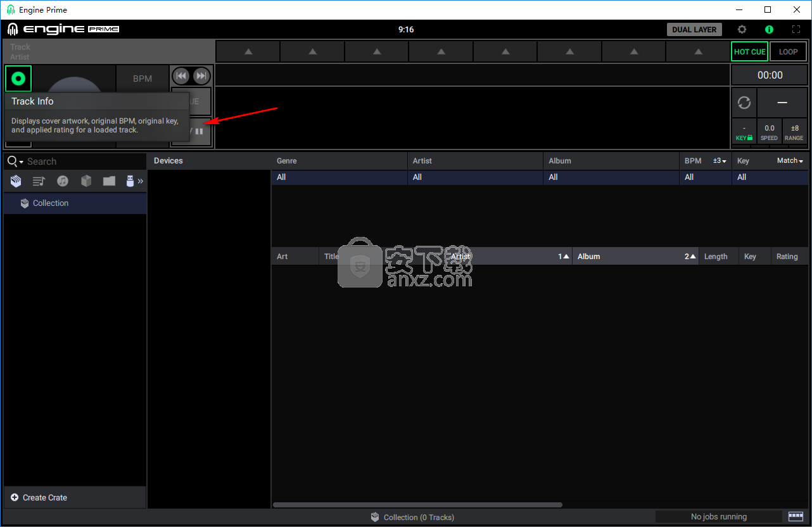Click the deck platter jog wheel
The width and height of the screenshot is (812, 527).
[x=74, y=85]
